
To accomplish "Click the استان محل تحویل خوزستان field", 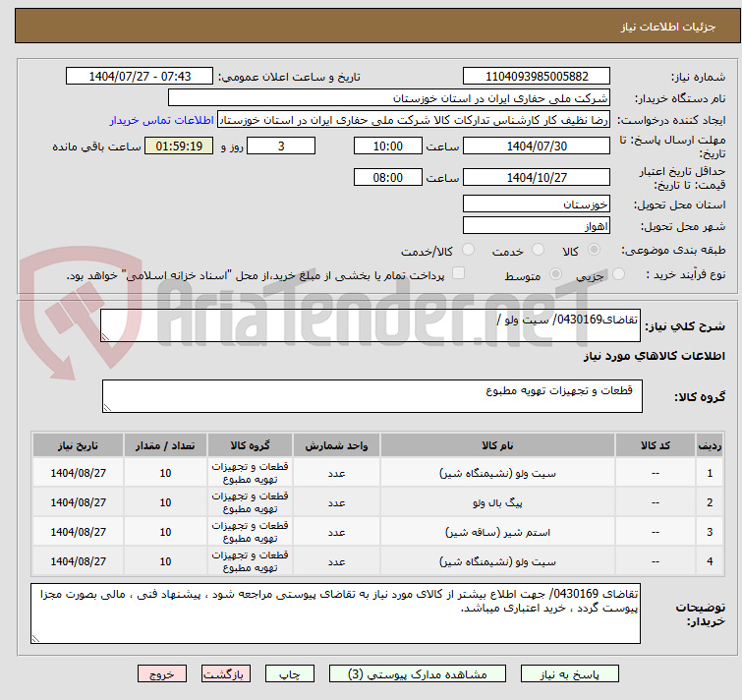I will (x=537, y=204).
